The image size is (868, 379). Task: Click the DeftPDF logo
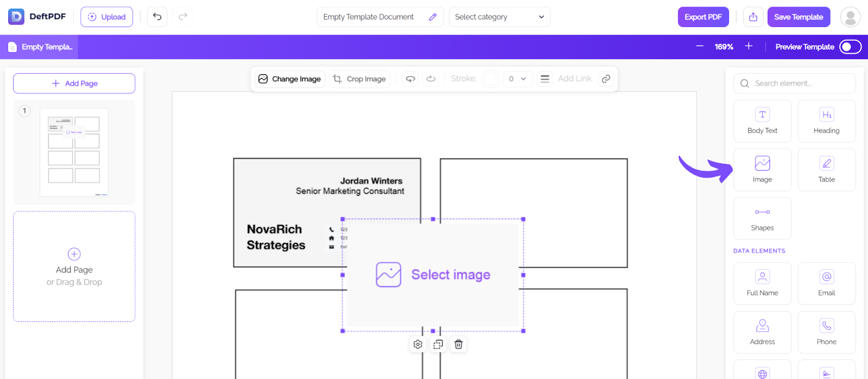[37, 17]
